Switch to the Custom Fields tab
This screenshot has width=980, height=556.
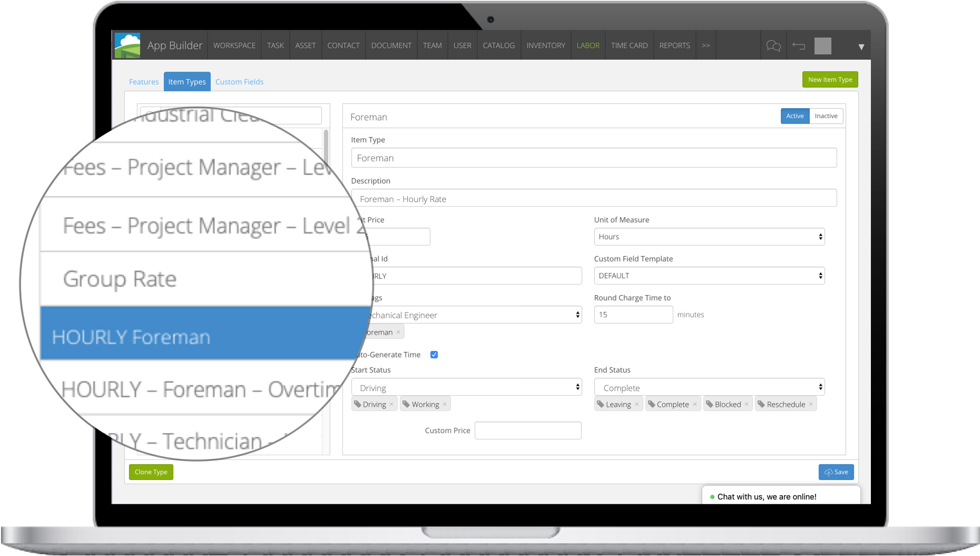[x=239, y=81]
